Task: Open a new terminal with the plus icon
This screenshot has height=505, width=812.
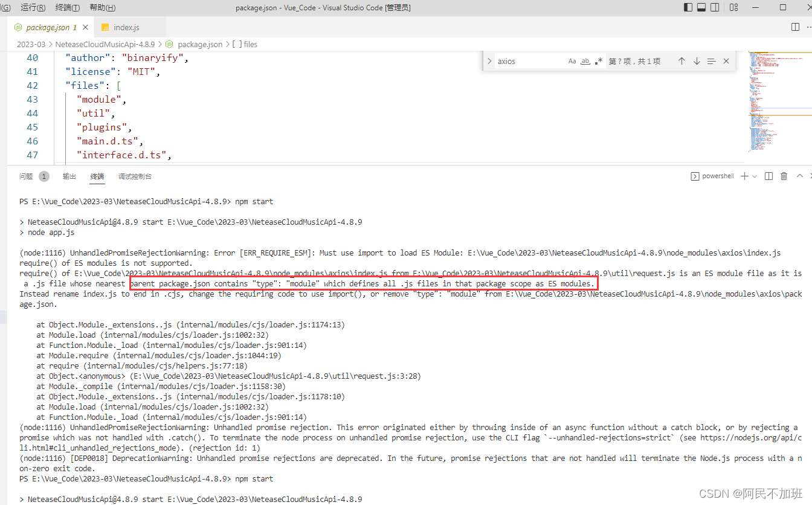Action: 743,176
